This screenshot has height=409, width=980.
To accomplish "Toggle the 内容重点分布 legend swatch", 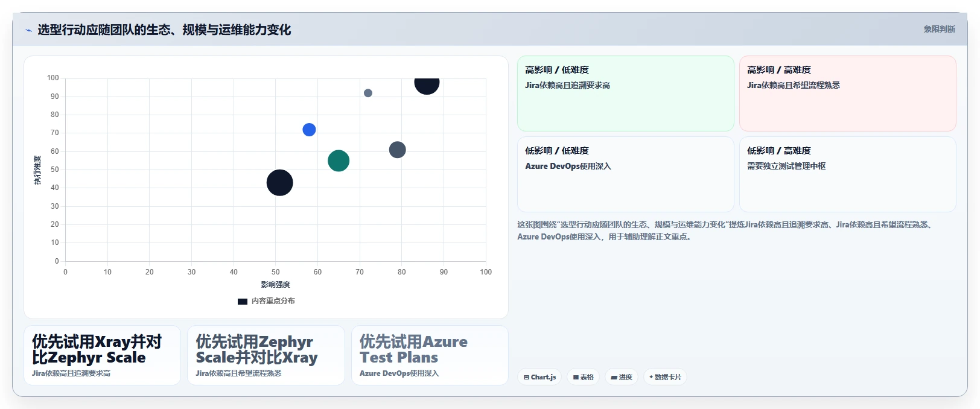I will point(243,301).
